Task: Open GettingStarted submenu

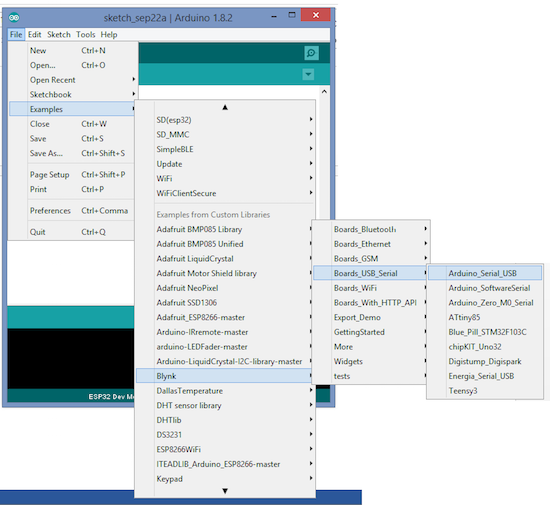Action: coord(370,332)
